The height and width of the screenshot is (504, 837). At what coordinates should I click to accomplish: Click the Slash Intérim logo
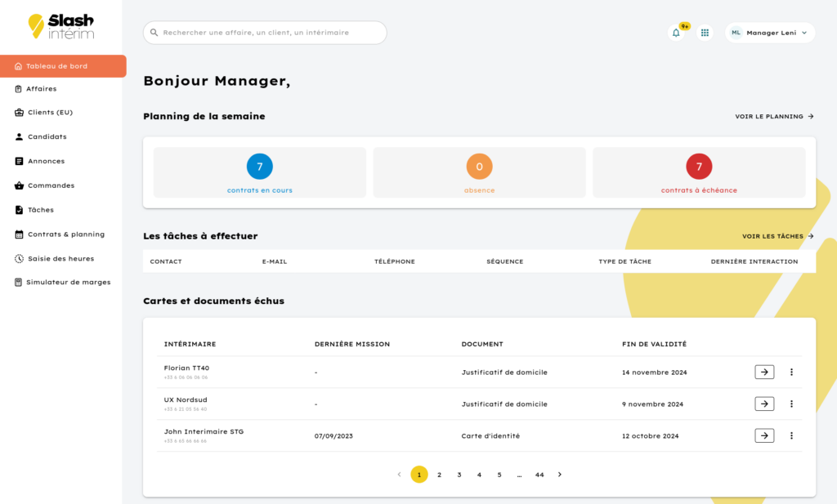pyautogui.click(x=61, y=26)
